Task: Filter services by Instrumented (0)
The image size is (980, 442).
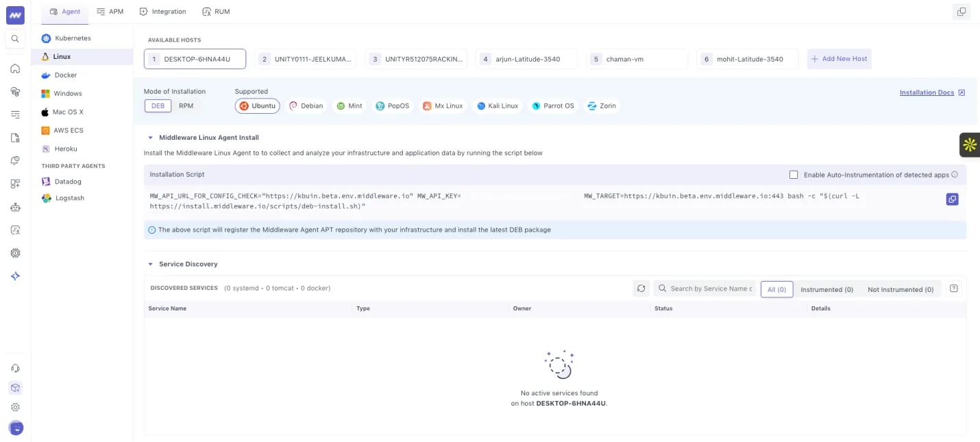Action: 826,289
